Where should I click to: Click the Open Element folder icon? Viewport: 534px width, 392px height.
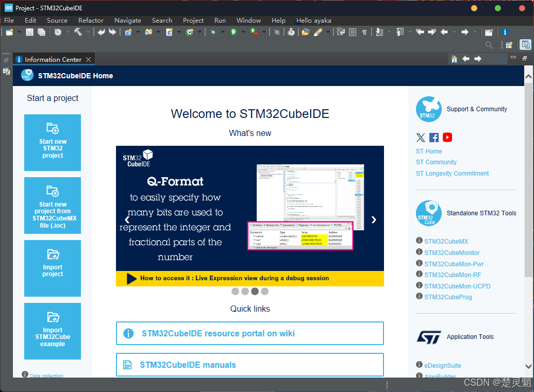tap(306, 32)
